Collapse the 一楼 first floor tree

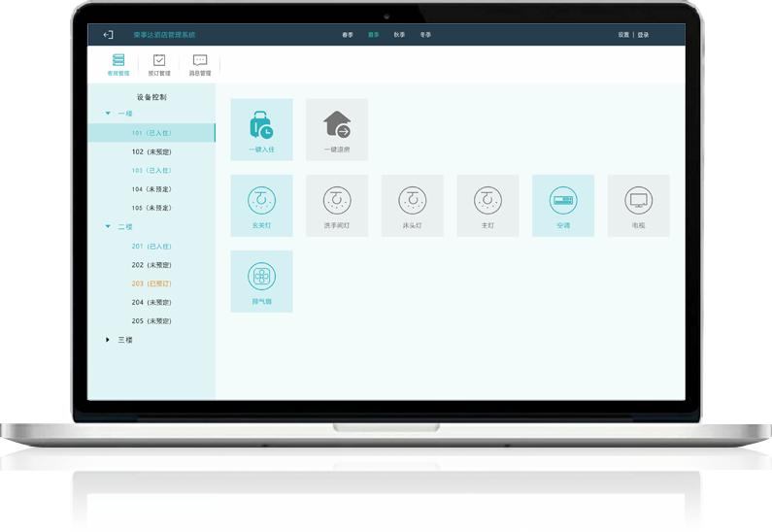pyautogui.click(x=108, y=114)
